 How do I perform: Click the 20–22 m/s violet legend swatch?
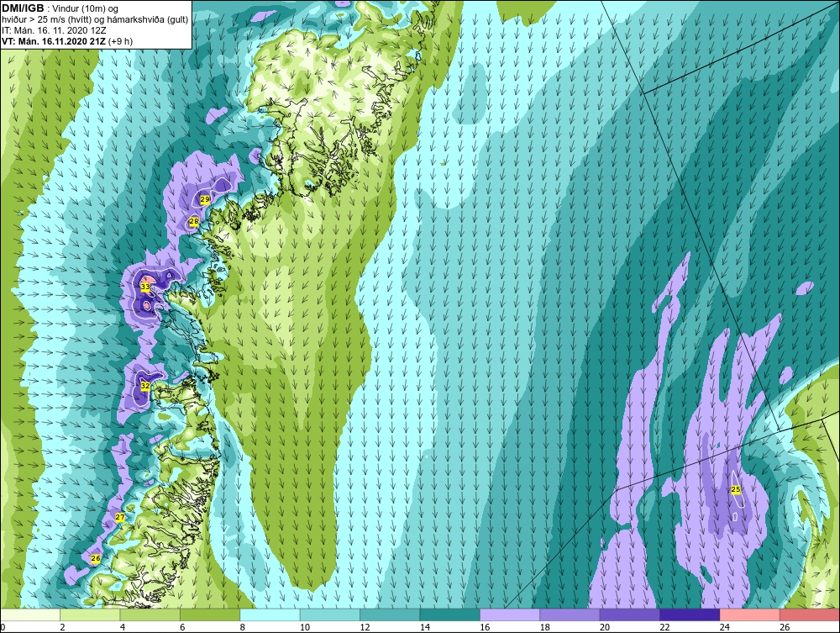point(630,615)
